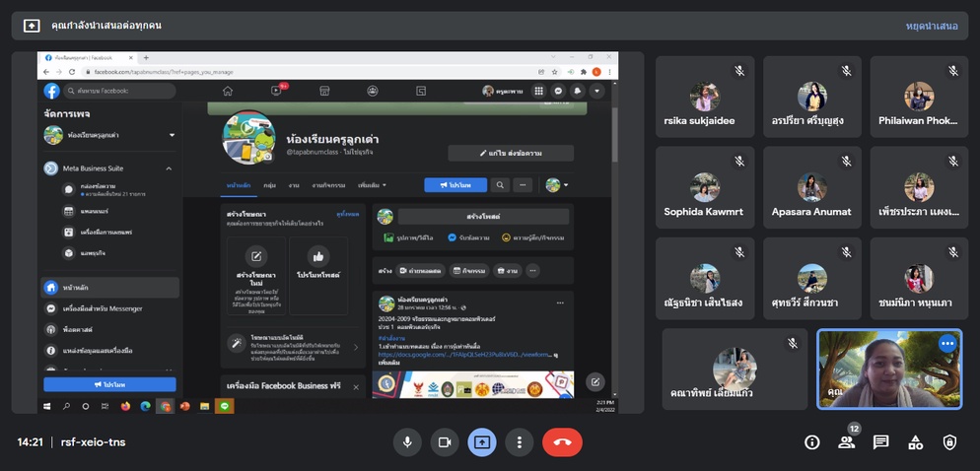Click floating compose edit button
The height and width of the screenshot is (471, 980).
tap(595, 381)
